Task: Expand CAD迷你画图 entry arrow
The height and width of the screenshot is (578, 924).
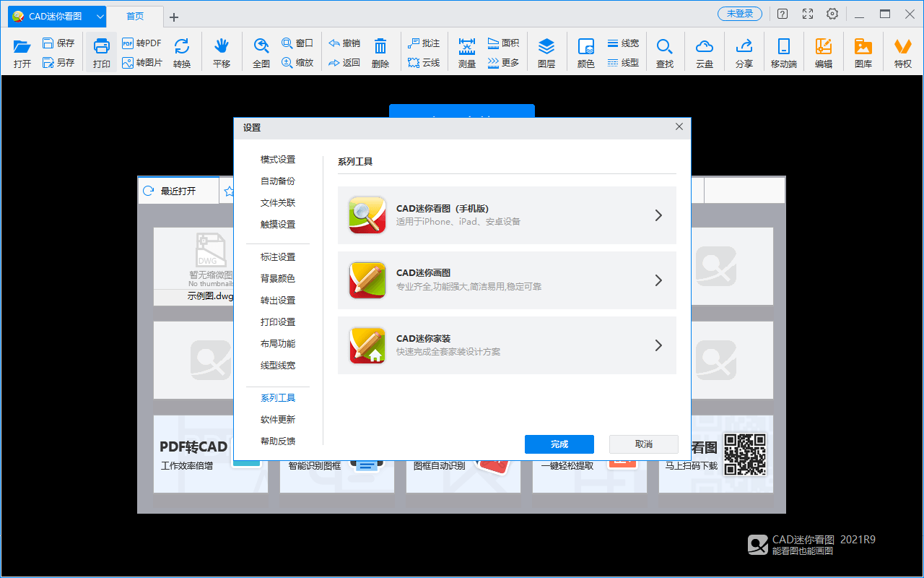Action: (x=658, y=280)
